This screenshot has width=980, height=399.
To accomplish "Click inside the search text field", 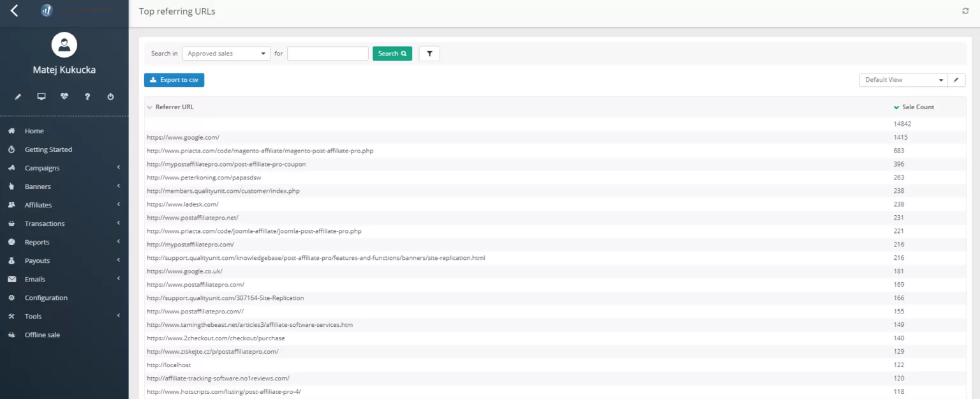I will click(x=327, y=53).
